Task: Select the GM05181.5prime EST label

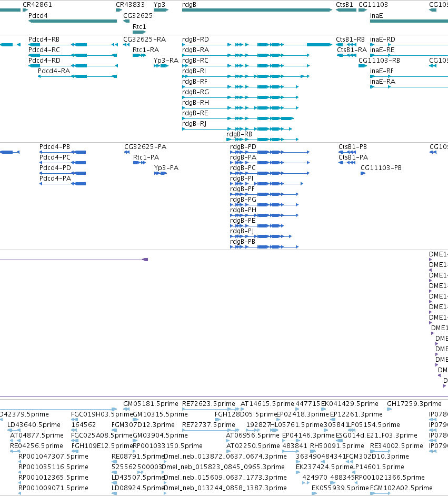Action: (x=151, y=404)
